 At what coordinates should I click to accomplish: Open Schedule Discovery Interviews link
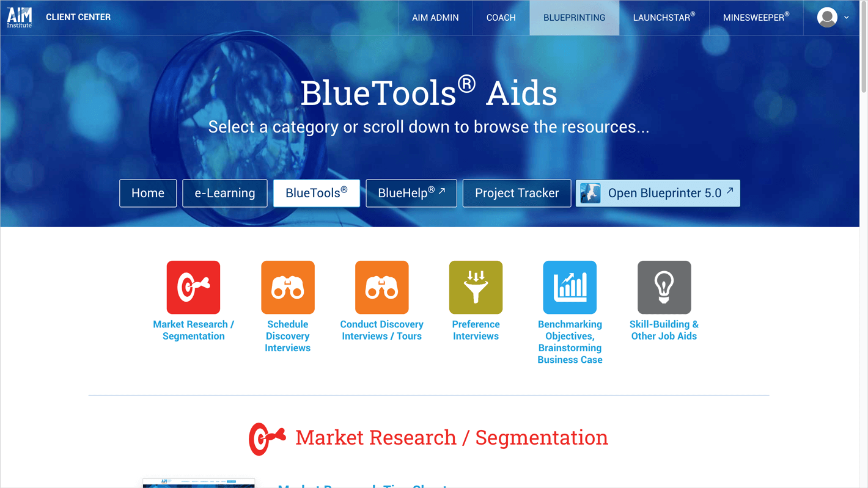click(x=288, y=336)
